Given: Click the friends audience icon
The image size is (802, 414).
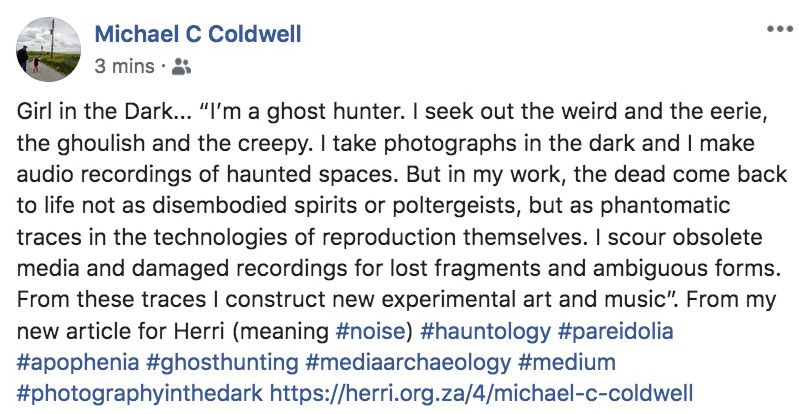Looking at the screenshot, I should 180,68.
